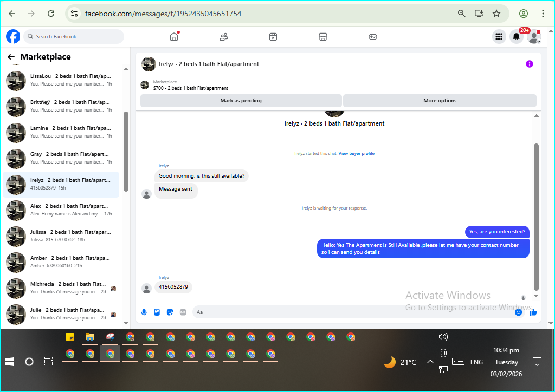Select Irelyz conversation in list
Screen dimensions: 555x392
61,184
